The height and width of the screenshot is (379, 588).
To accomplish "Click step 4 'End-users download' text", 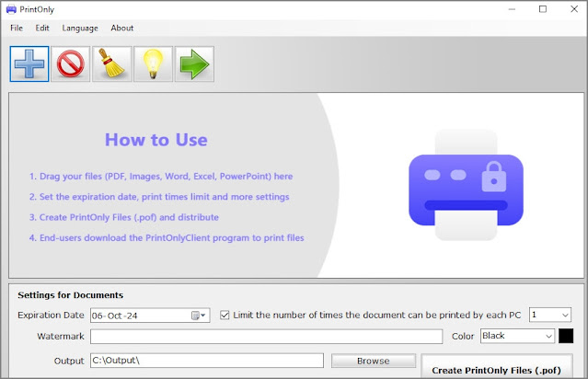I will [x=167, y=238].
